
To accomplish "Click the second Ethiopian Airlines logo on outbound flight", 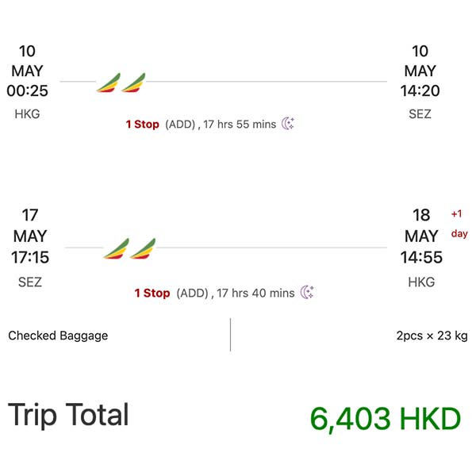I will tap(133, 83).
